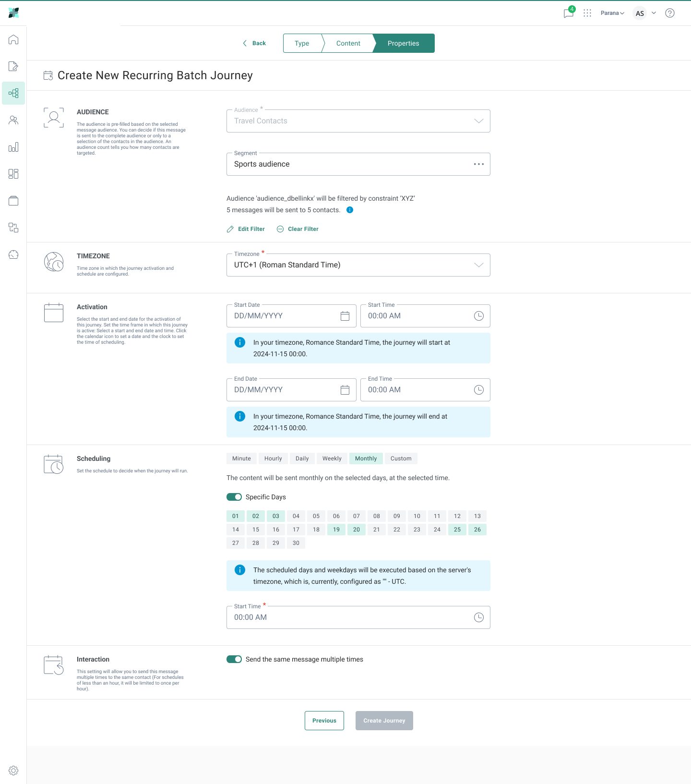This screenshot has height=784, width=691.
Task: Open the Library box sidebar icon
Action: coord(13,201)
